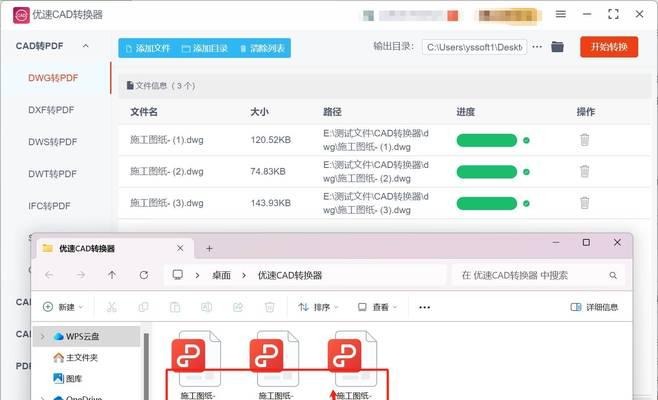Click file name 施工图纸- (3).dwg

coord(167,203)
